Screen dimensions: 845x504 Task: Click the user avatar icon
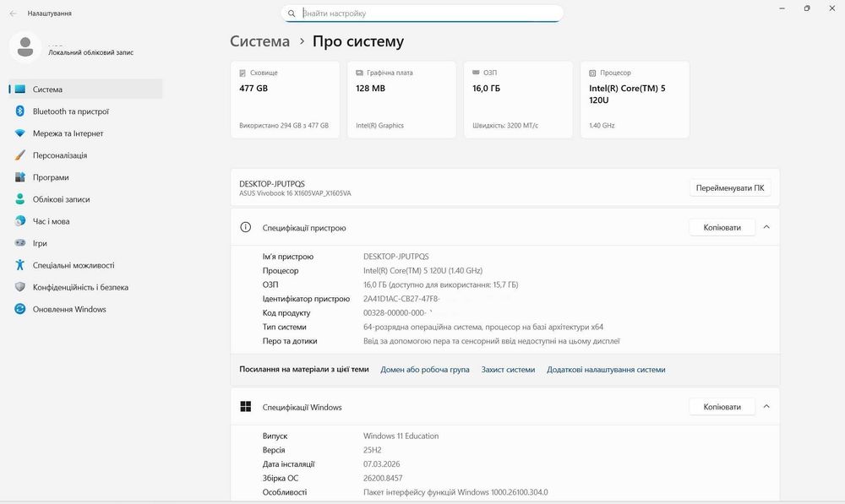pos(25,47)
